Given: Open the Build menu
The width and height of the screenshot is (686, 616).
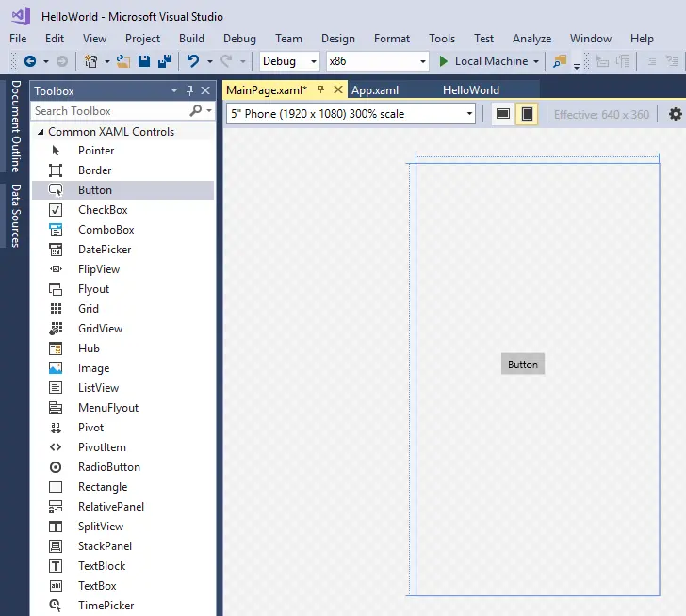Looking at the screenshot, I should coord(191,39).
